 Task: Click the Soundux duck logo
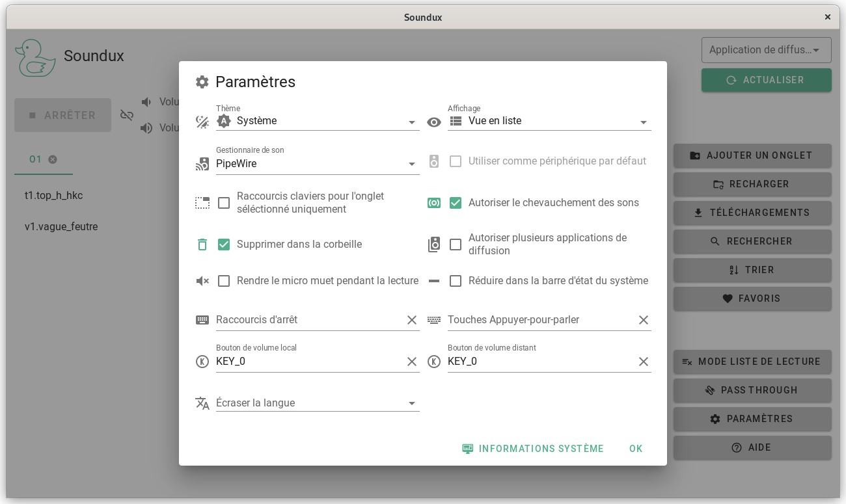pyautogui.click(x=35, y=58)
